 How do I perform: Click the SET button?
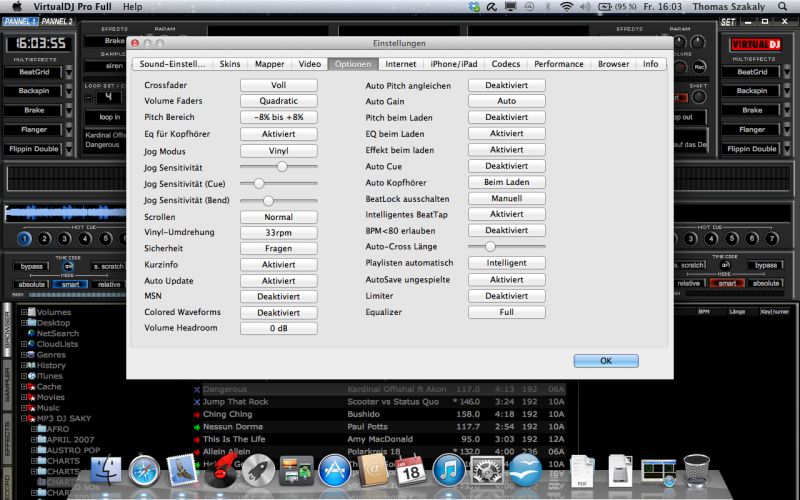click(728, 22)
